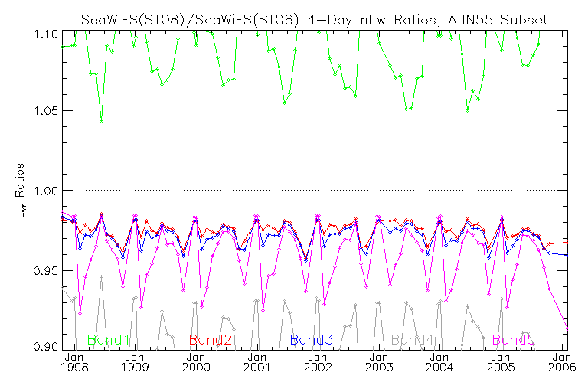
Task: Click the green Band1 legend label
Action: click(x=109, y=340)
